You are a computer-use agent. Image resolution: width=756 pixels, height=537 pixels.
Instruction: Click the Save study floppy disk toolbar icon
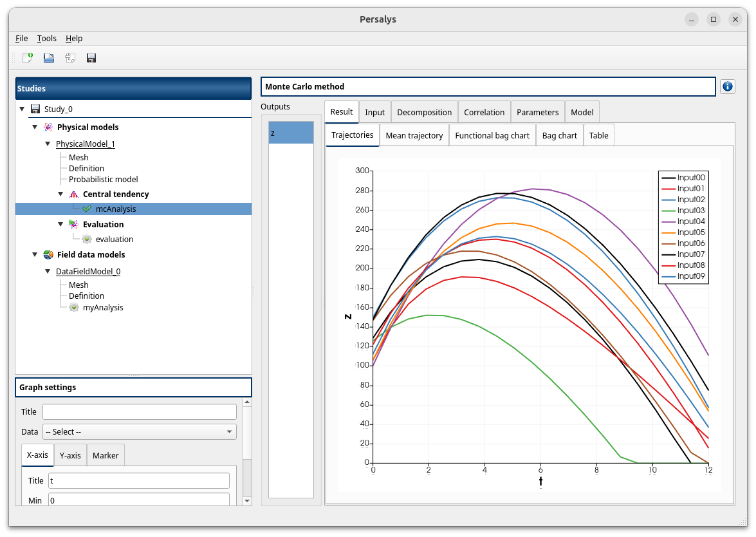[91, 58]
